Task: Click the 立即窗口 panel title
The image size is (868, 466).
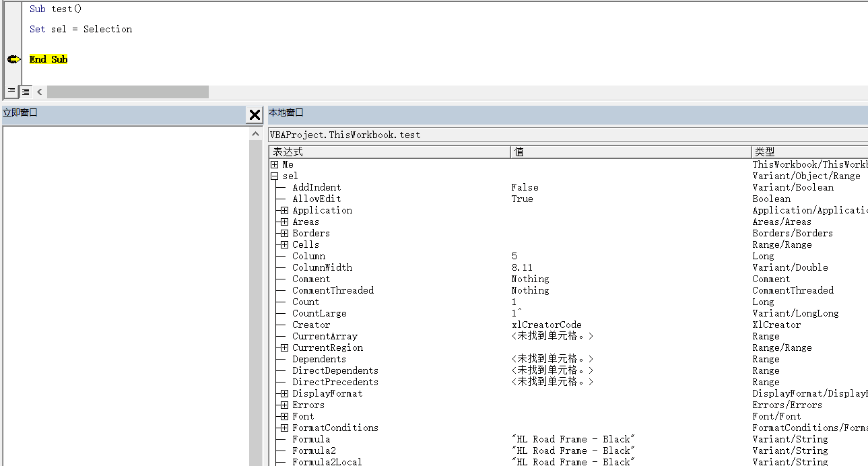Action: point(20,112)
